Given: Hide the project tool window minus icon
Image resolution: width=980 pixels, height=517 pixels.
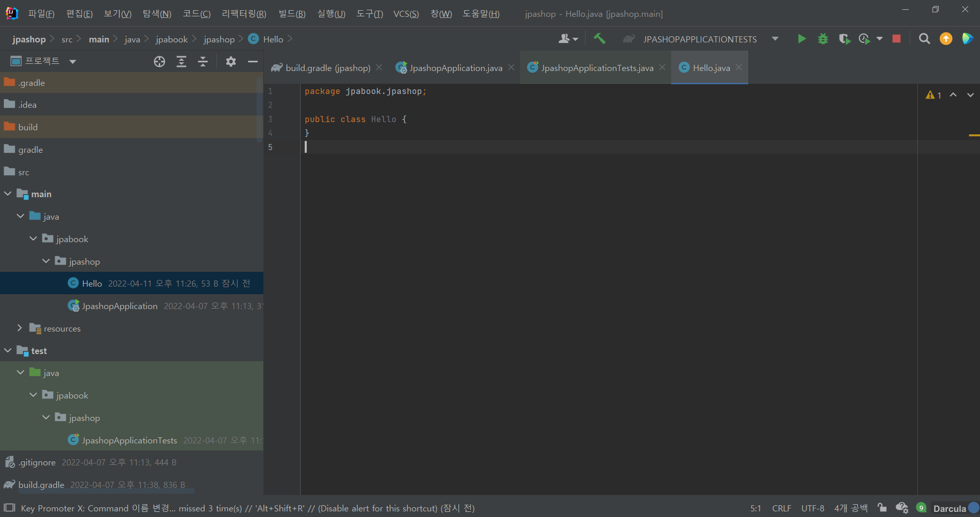Looking at the screenshot, I should click(x=253, y=61).
